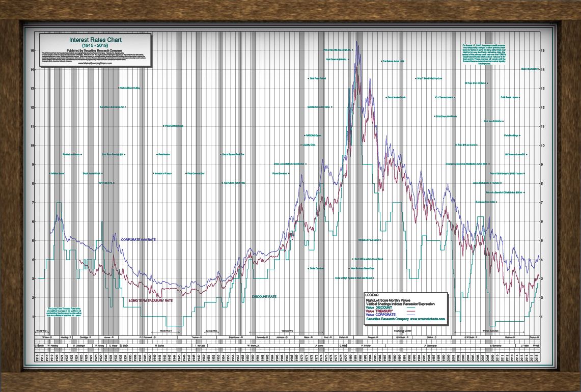581x392 pixels.
Task: Click the 'CORPORATE AAA RATE' line label
Action: coord(139,240)
